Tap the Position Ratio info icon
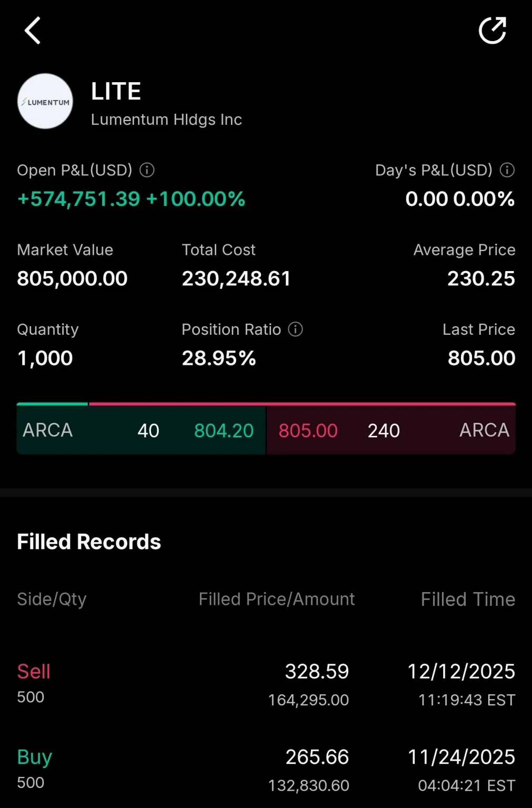This screenshot has height=808, width=532. click(x=296, y=330)
